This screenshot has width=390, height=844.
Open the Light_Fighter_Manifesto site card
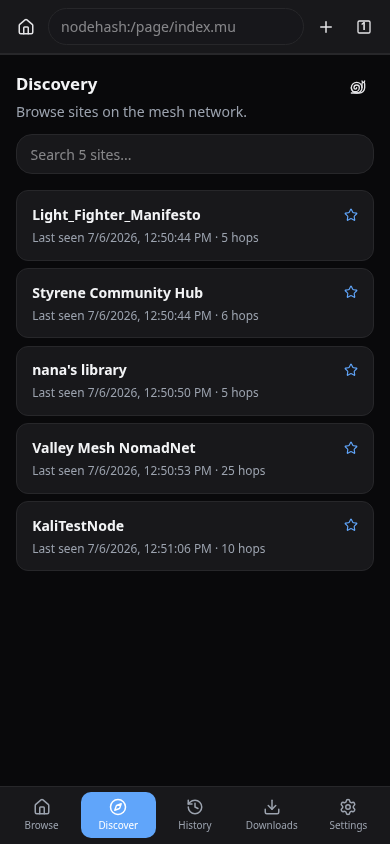click(195, 226)
